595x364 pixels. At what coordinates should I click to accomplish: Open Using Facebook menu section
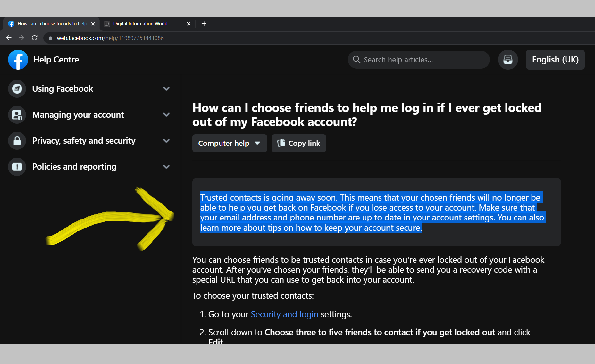tap(89, 89)
